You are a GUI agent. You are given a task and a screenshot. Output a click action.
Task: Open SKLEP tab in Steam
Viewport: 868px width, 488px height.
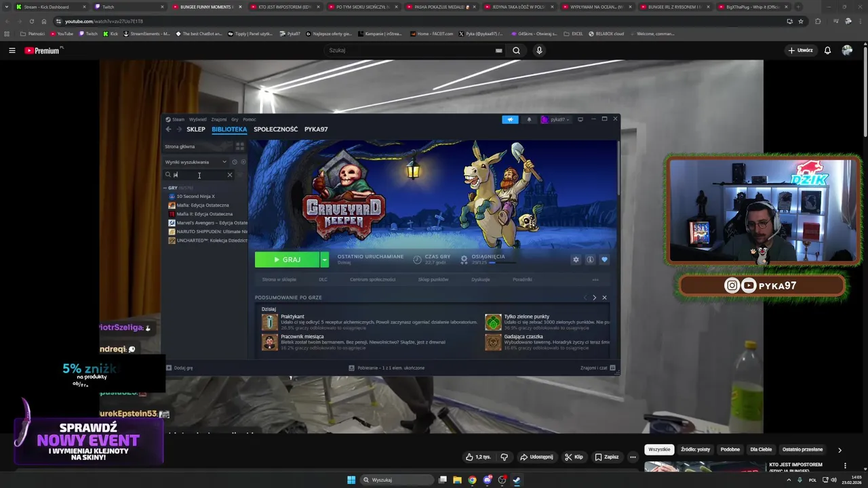click(196, 129)
